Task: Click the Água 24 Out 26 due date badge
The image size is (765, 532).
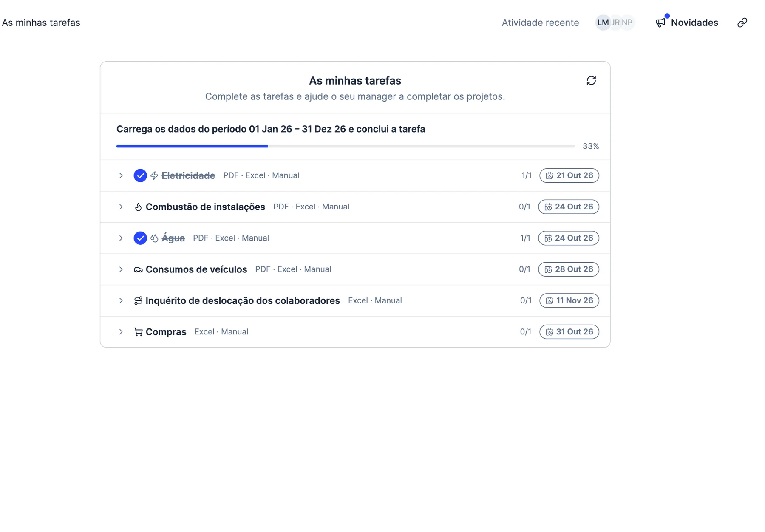Action: point(569,238)
